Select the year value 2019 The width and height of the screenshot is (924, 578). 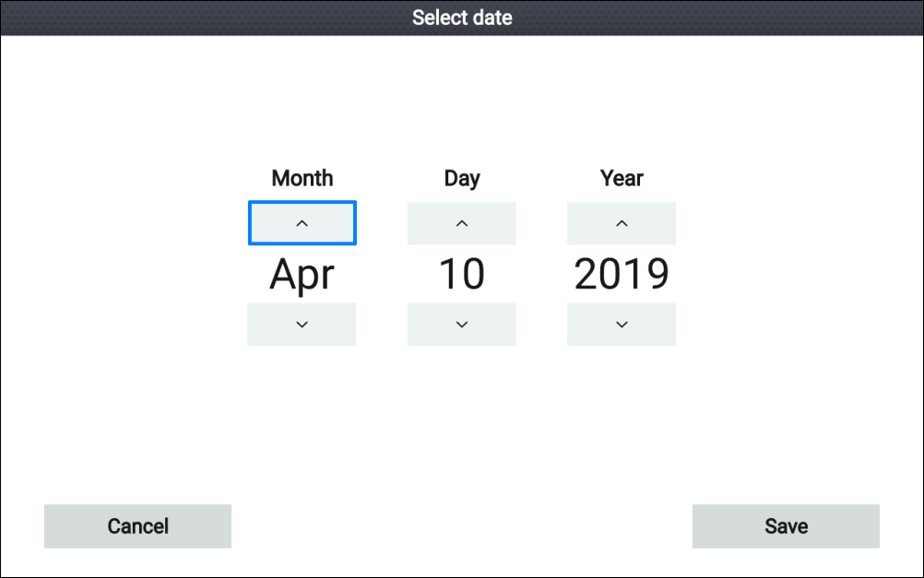click(x=622, y=274)
